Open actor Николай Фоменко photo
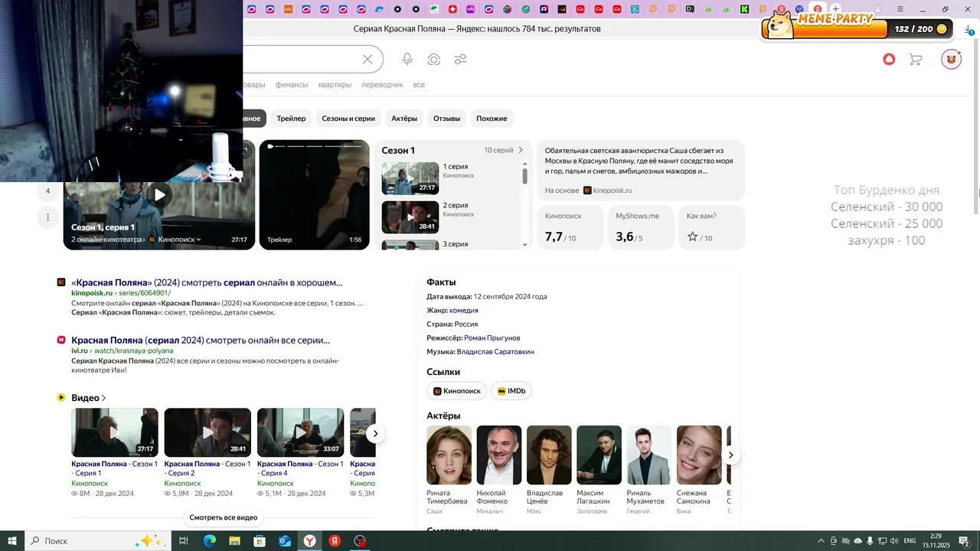 [x=499, y=455]
